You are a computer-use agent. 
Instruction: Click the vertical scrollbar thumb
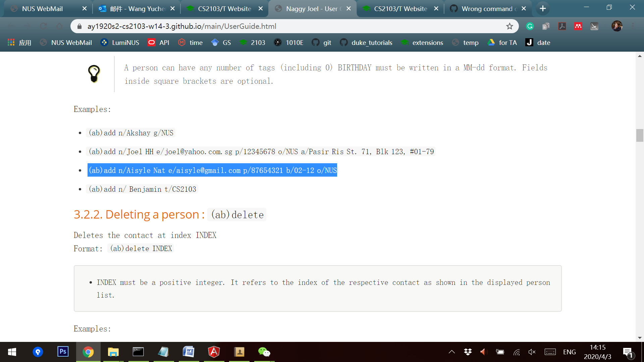[x=640, y=135]
